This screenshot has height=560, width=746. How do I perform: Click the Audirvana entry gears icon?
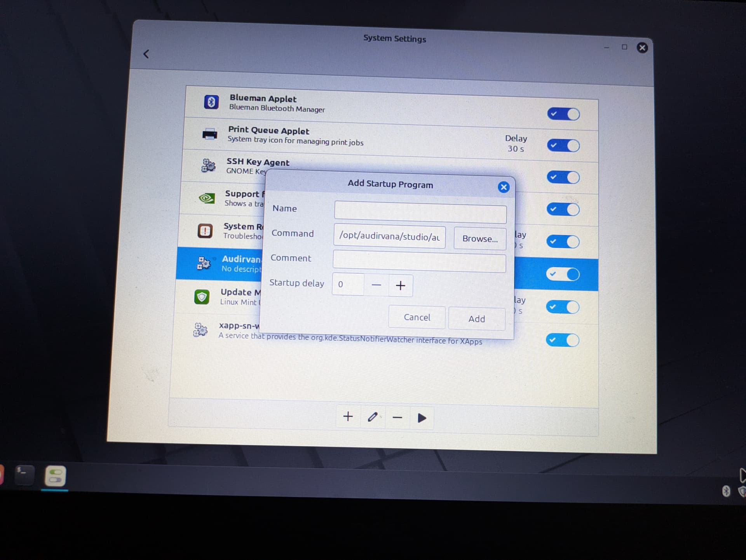204,263
